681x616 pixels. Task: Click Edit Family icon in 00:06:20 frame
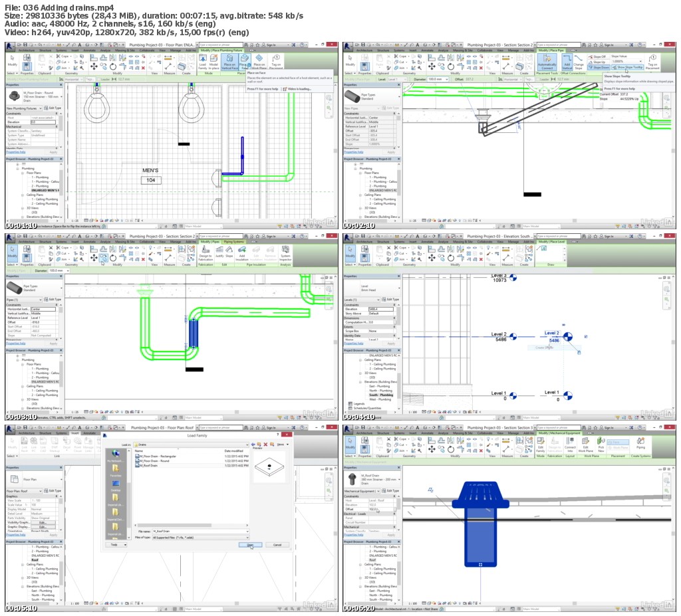(541, 445)
